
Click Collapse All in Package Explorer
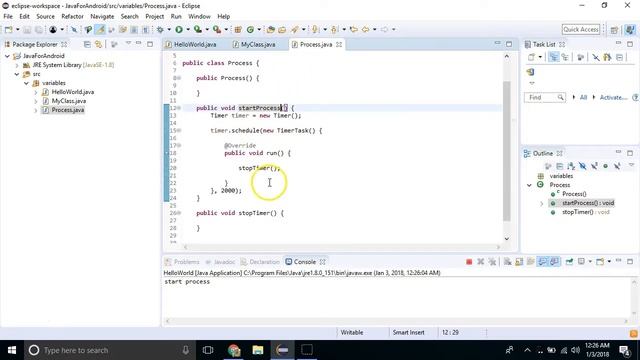point(87,44)
